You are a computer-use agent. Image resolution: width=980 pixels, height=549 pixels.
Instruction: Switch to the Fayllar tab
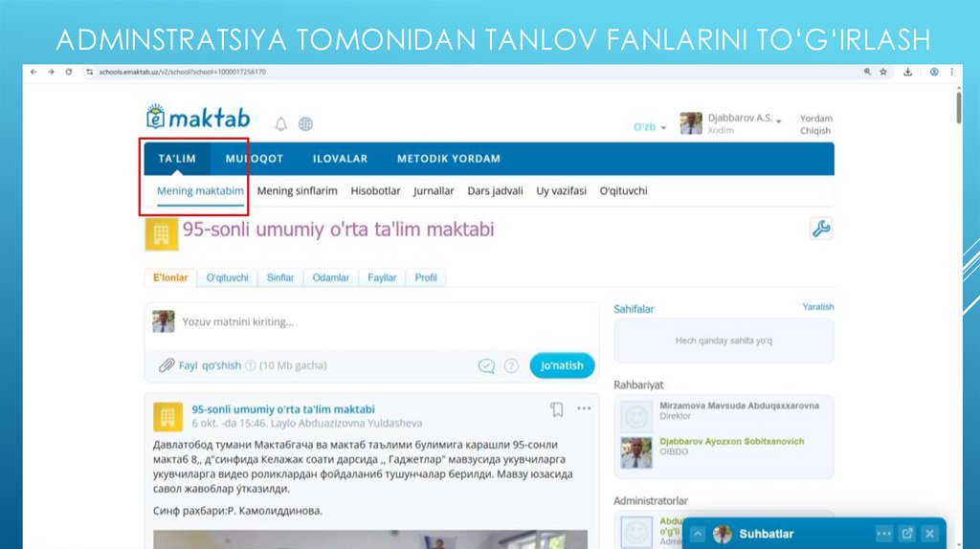point(382,277)
